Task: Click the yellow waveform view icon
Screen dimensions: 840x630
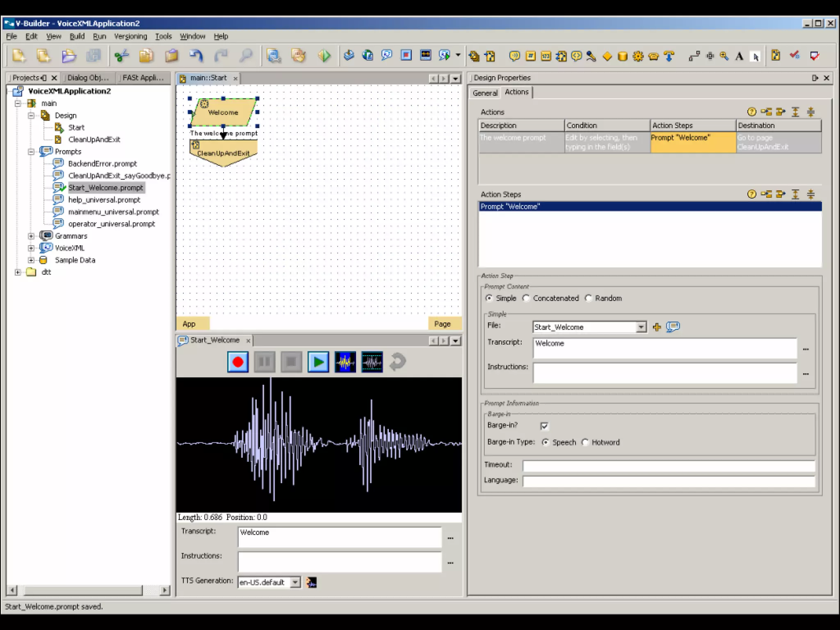Action: [x=345, y=362]
